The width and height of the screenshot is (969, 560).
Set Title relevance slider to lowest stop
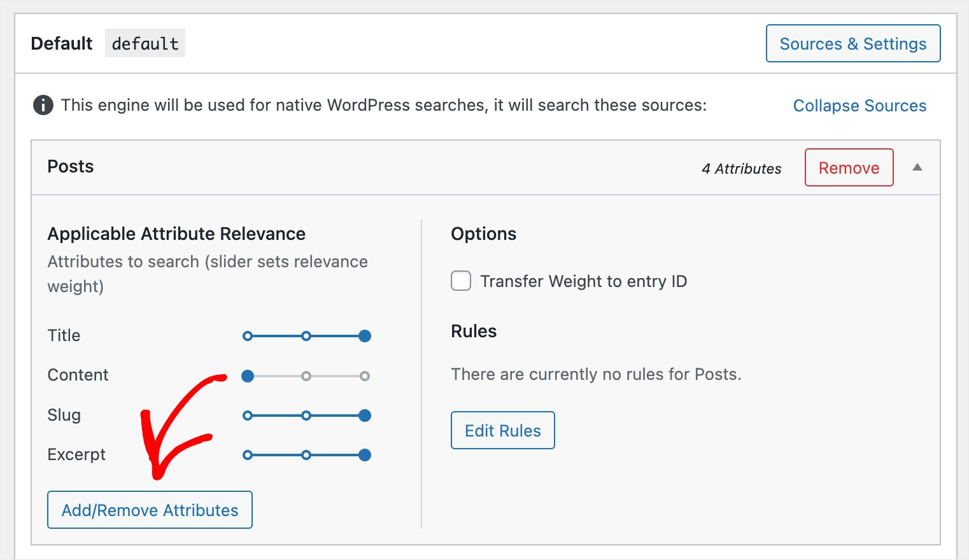click(x=248, y=336)
